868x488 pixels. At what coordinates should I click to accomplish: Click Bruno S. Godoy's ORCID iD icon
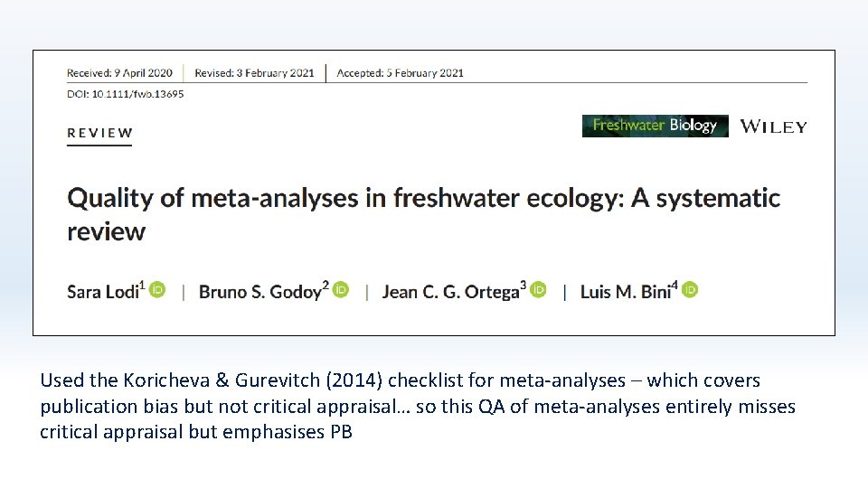[341, 290]
